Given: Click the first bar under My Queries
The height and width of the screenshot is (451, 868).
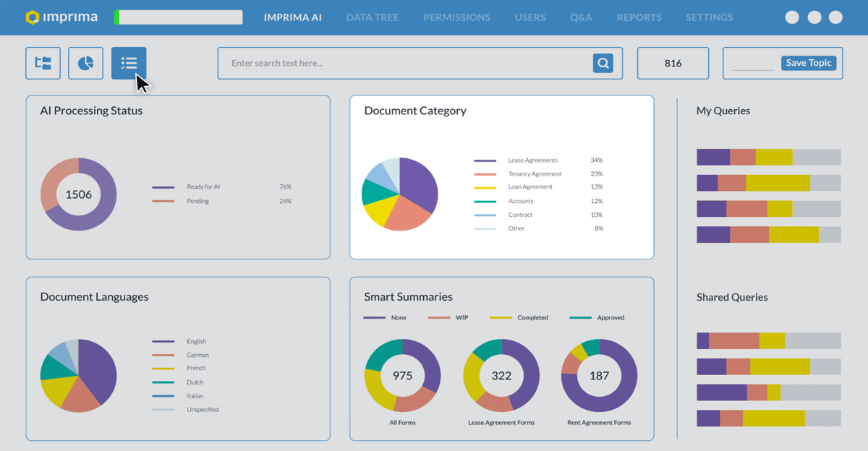Looking at the screenshot, I should (x=768, y=157).
